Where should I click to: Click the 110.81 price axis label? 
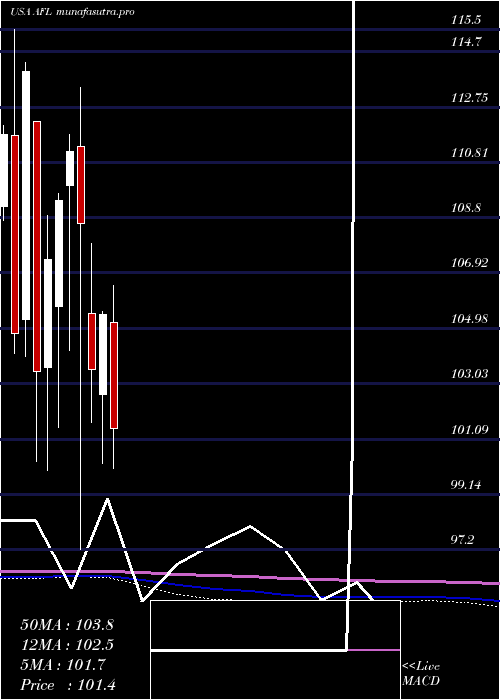coord(470,153)
